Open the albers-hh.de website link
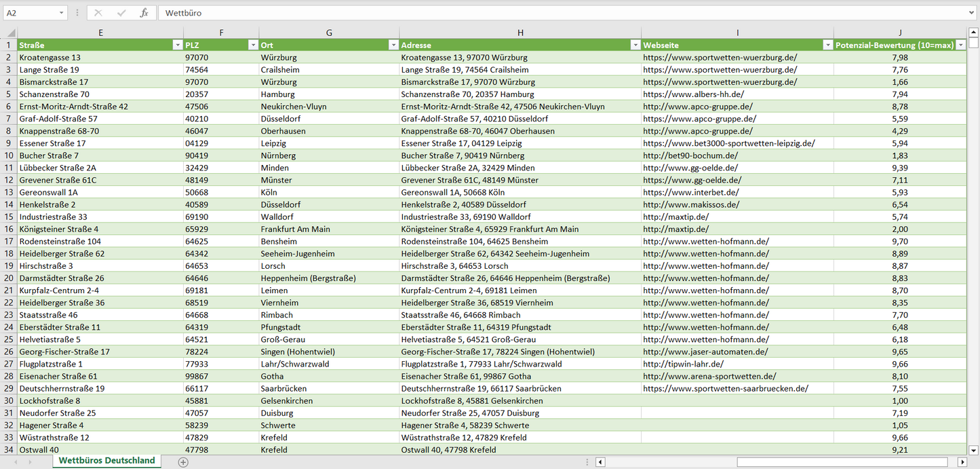Screen dimensions: 980x469 click(693, 94)
